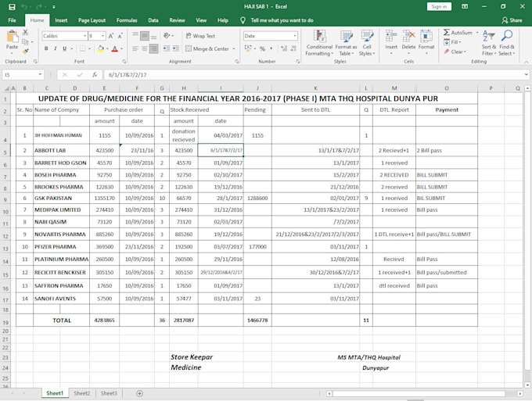Open the Find & Select tool
Image resolution: width=532 pixels, height=401 pixels.
pyautogui.click(x=507, y=42)
